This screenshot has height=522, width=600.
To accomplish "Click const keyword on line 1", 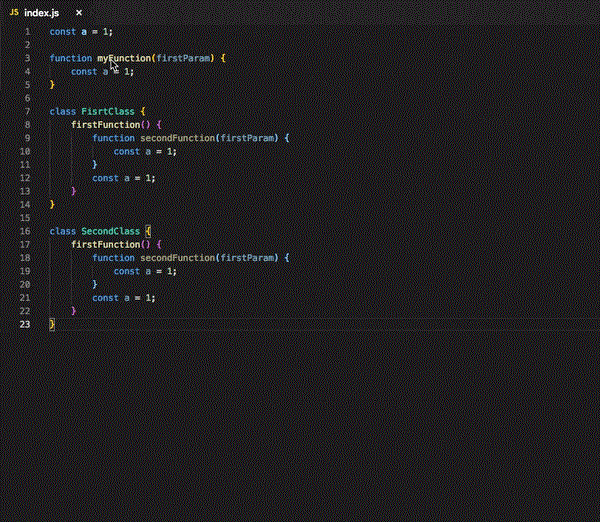I will [63, 32].
